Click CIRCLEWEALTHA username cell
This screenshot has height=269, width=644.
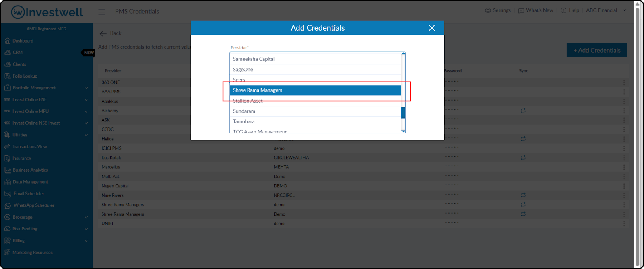(x=291, y=158)
